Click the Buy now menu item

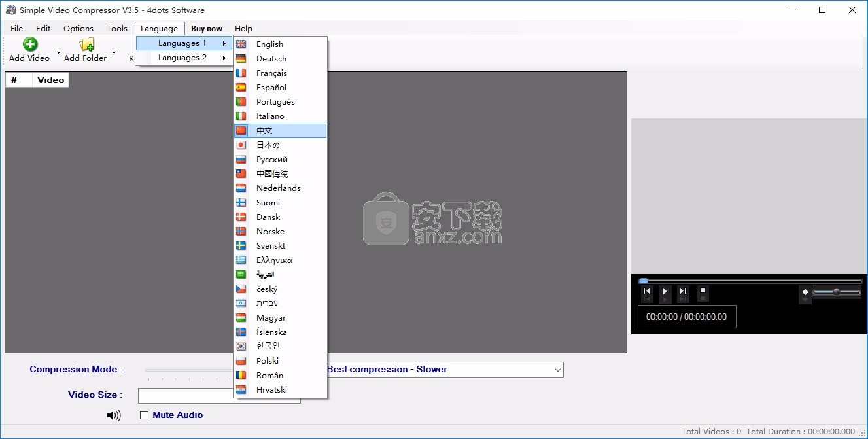coord(207,28)
